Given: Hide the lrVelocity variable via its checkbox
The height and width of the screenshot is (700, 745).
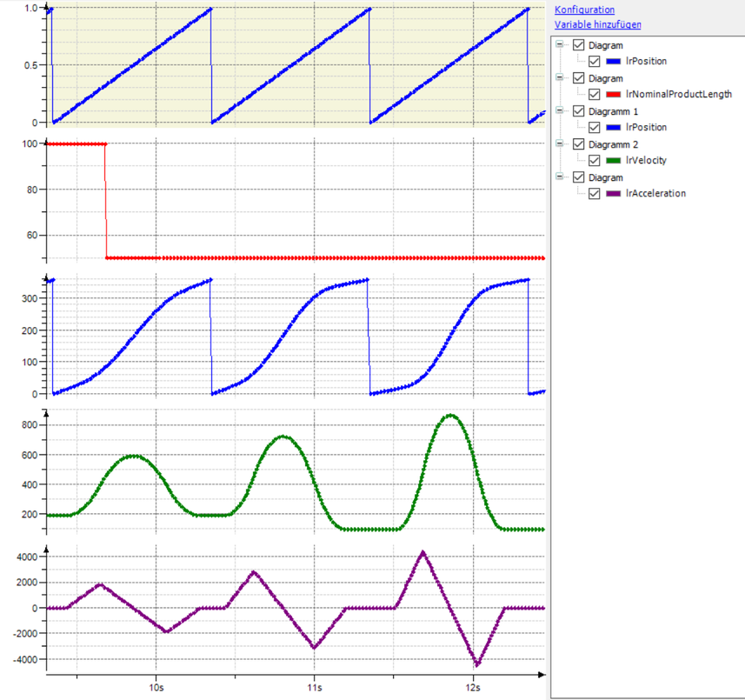Looking at the screenshot, I should (x=595, y=161).
